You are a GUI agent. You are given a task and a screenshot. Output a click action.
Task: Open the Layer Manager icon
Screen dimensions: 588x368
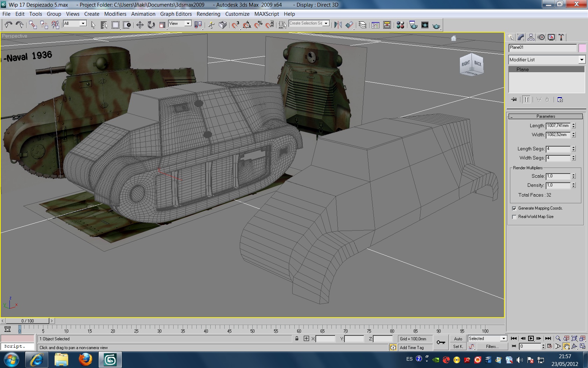click(x=363, y=25)
